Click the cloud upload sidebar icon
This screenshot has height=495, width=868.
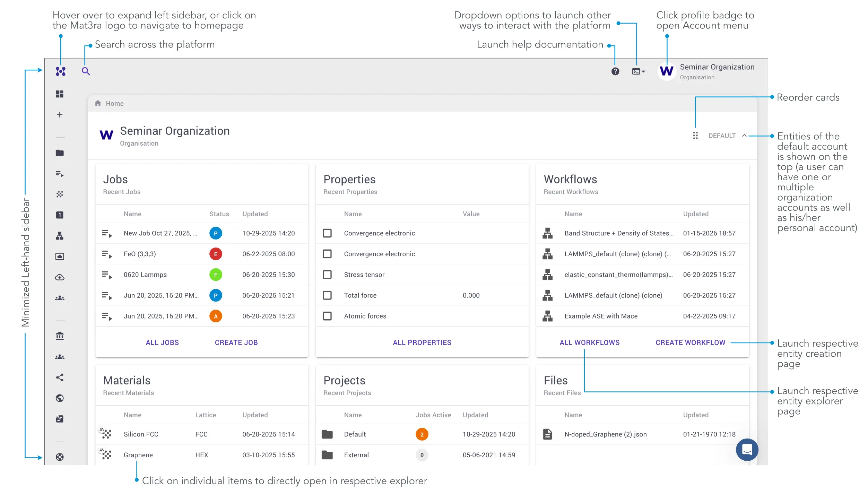[60, 277]
